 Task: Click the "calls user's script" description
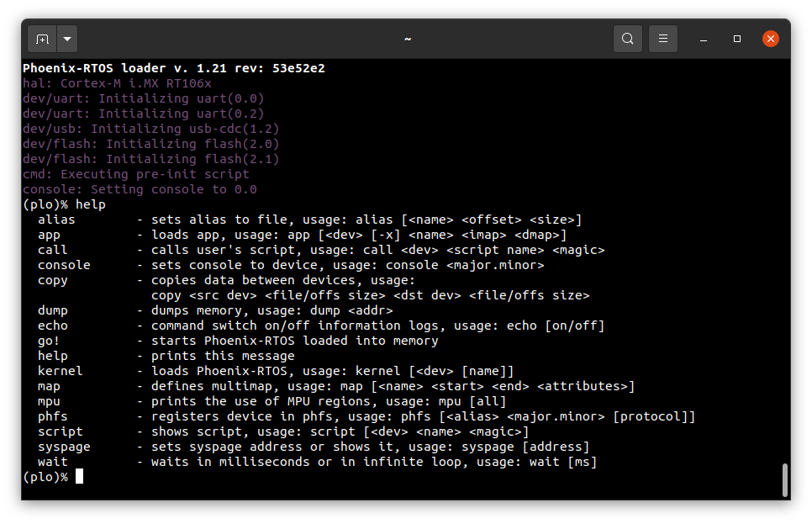coord(224,250)
